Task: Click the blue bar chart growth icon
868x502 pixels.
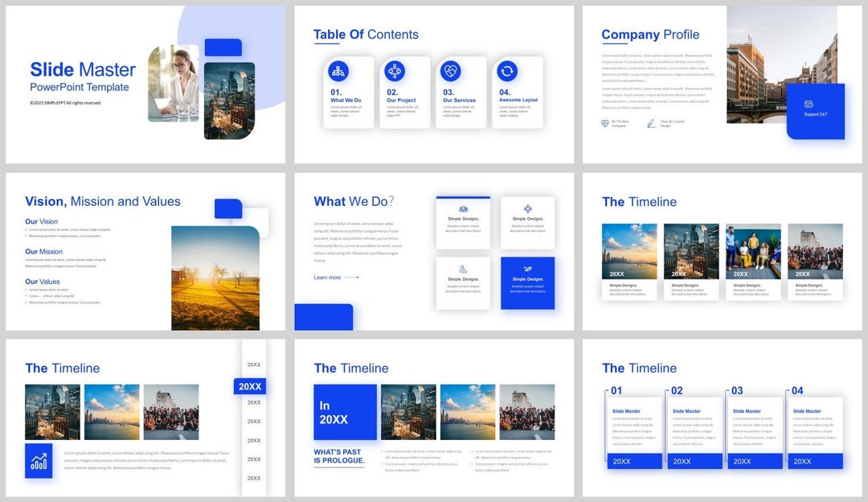Action: 39,460
